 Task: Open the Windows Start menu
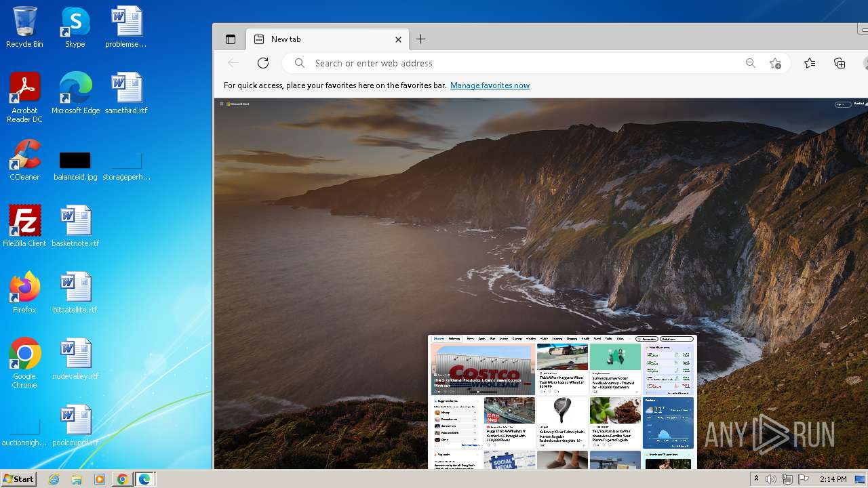[18, 479]
